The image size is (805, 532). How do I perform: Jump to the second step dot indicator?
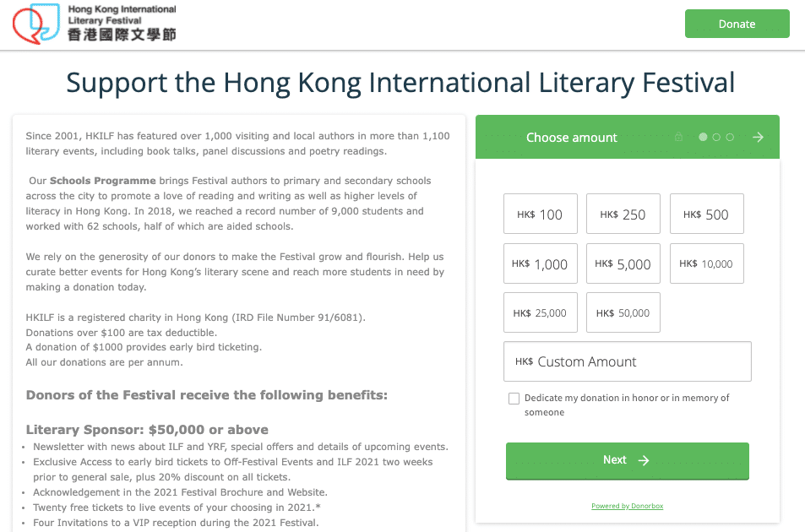pyautogui.click(x=716, y=137)
